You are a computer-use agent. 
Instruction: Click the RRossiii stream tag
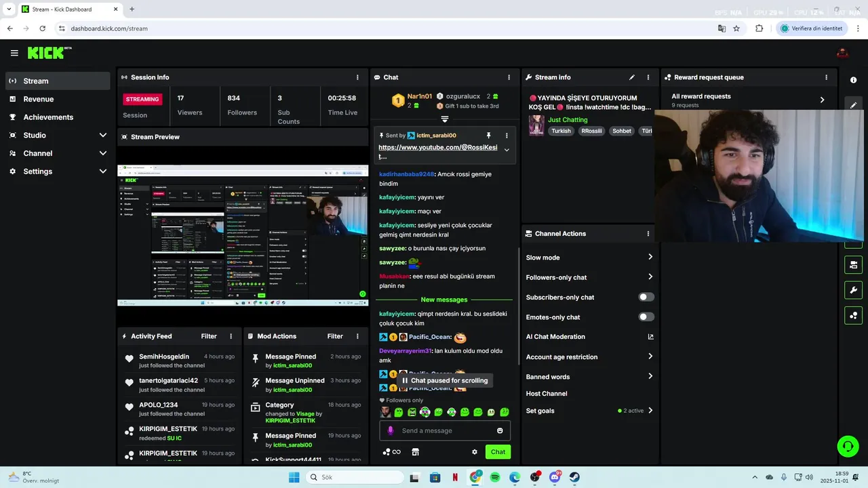click(591, 131)
